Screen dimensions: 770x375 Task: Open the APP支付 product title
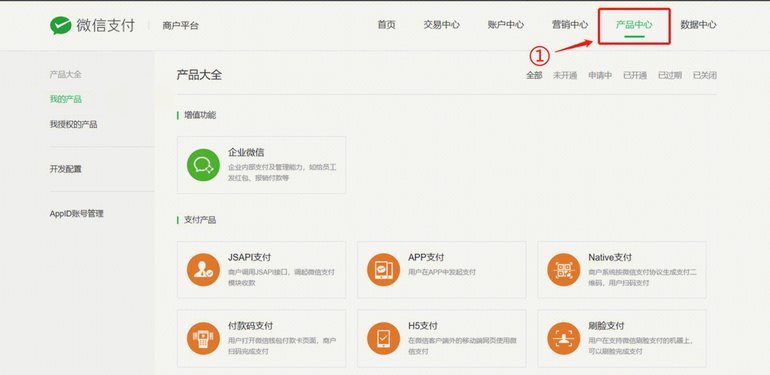coord(426,257)
